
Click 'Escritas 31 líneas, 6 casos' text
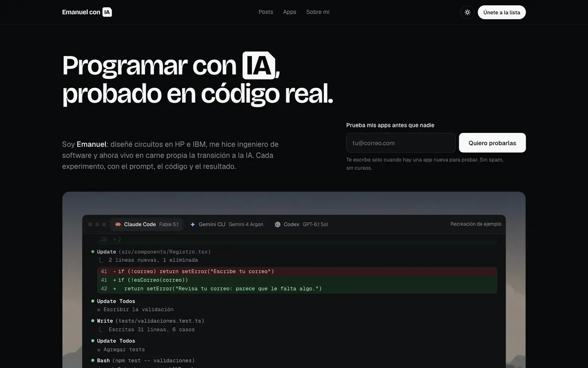point(152,330)
